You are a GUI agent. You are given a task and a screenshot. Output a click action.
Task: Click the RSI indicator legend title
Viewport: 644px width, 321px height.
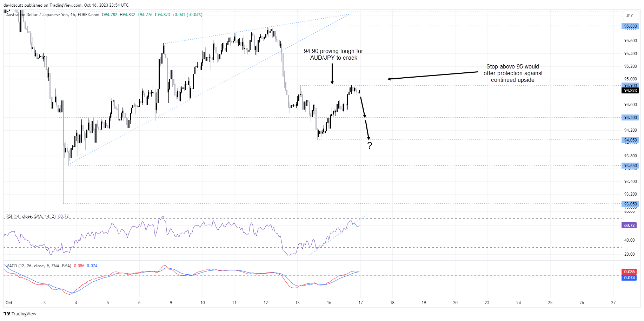[31, 216]
